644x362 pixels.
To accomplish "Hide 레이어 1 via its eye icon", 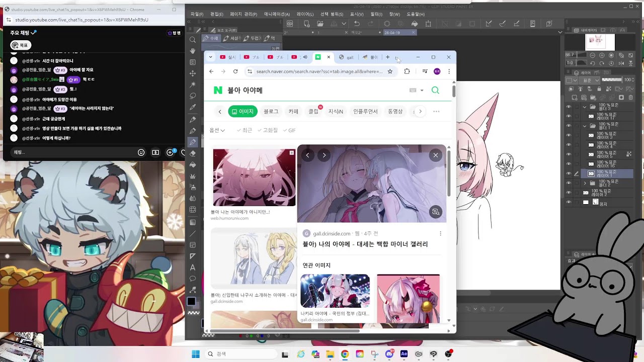I will tap(569, 173).
